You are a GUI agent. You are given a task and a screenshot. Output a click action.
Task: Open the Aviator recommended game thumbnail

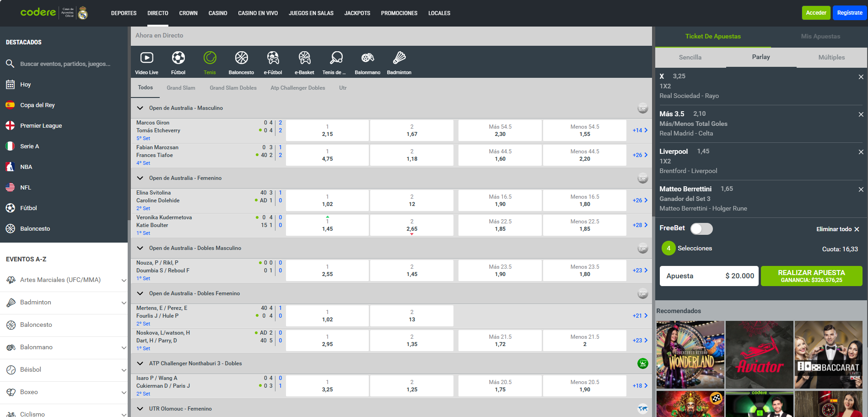coord(759,355)
